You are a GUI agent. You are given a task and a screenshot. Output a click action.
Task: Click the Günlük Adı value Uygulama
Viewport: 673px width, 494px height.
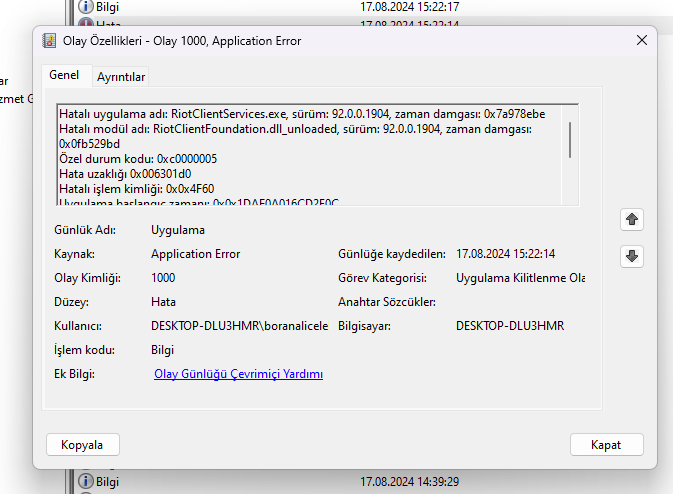pos(178,230)
